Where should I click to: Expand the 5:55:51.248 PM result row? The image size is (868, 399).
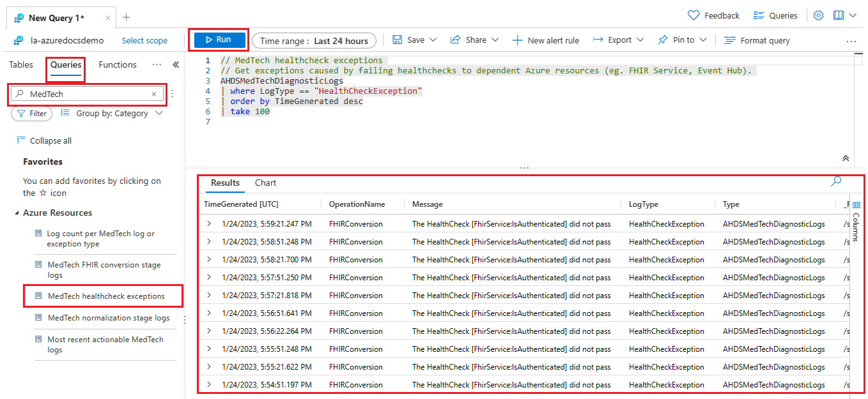pyautogui.click(x=208, y=349)
